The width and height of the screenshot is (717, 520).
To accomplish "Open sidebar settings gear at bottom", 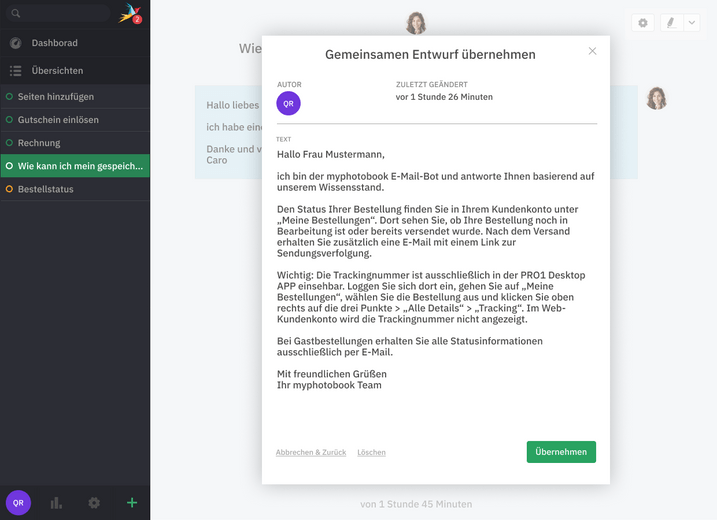I will (94, 503).
